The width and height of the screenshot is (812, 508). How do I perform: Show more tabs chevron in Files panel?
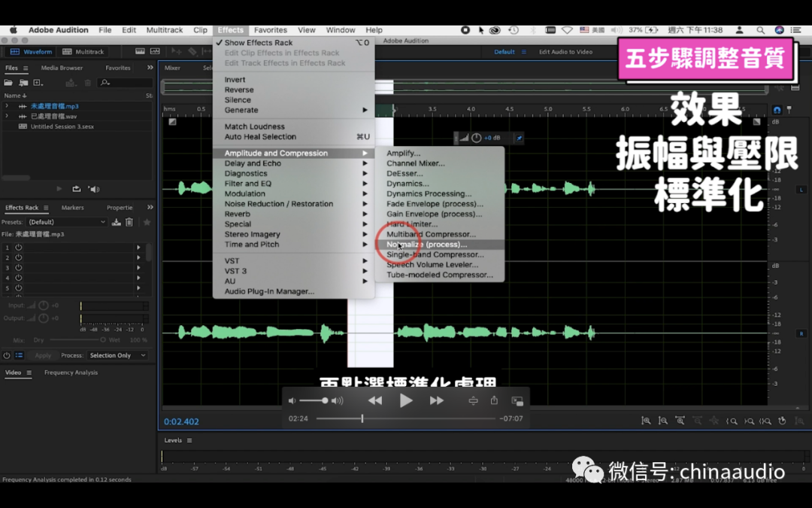point(150,68)
